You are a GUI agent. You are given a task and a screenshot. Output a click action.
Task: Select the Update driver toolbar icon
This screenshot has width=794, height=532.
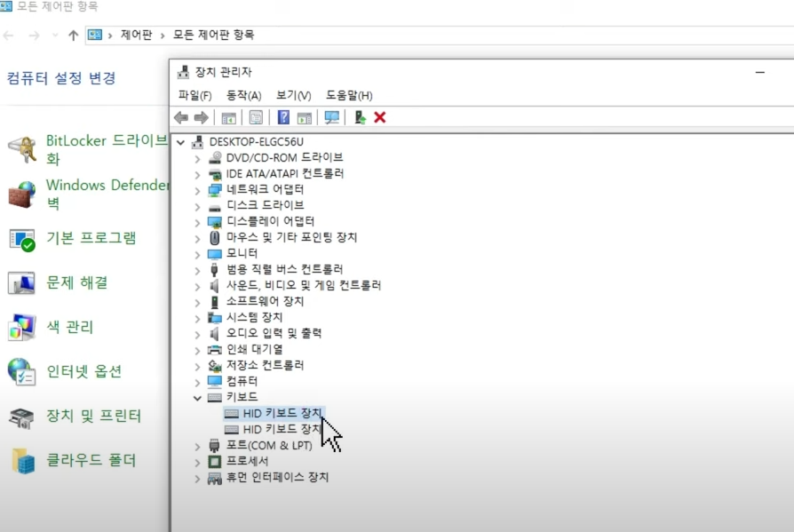click(x=358, y=116)
